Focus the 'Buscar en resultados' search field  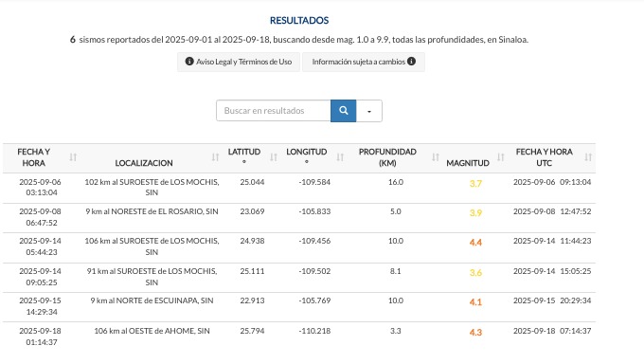pyautogui.click(x=274, y=111)
